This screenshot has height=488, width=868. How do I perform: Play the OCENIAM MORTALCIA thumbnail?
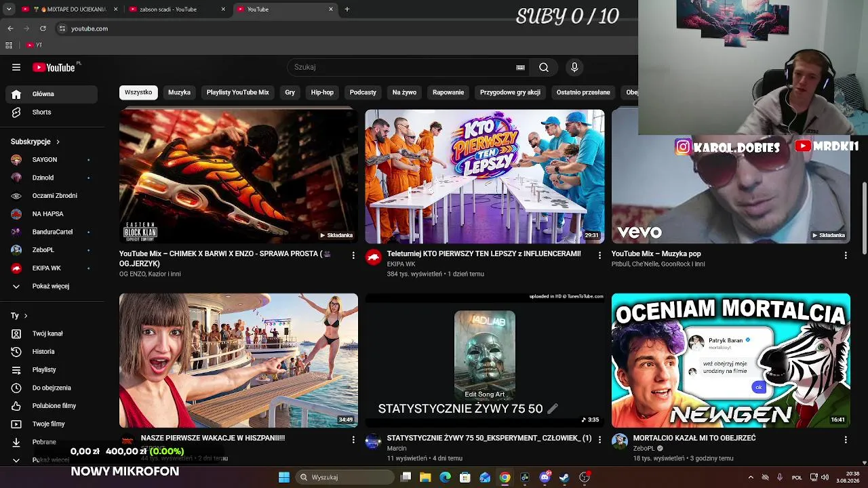pyautogui.click(x=731, y=361)
